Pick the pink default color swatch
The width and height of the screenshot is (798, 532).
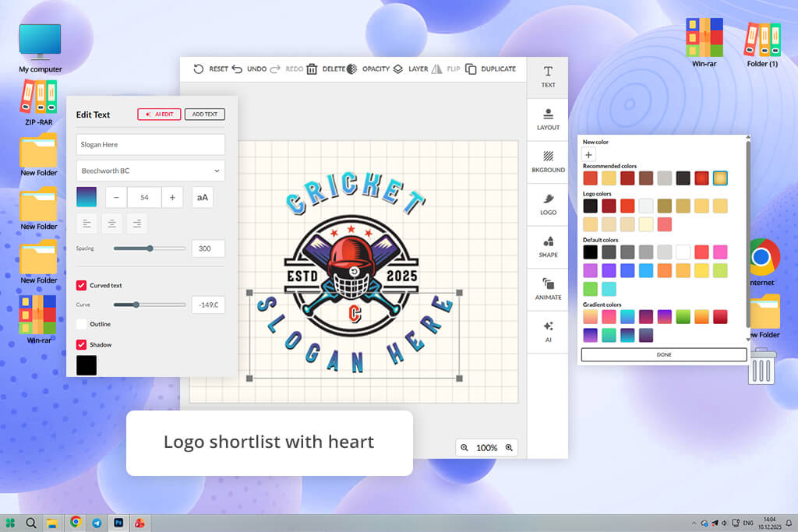(x=720, y=252)
